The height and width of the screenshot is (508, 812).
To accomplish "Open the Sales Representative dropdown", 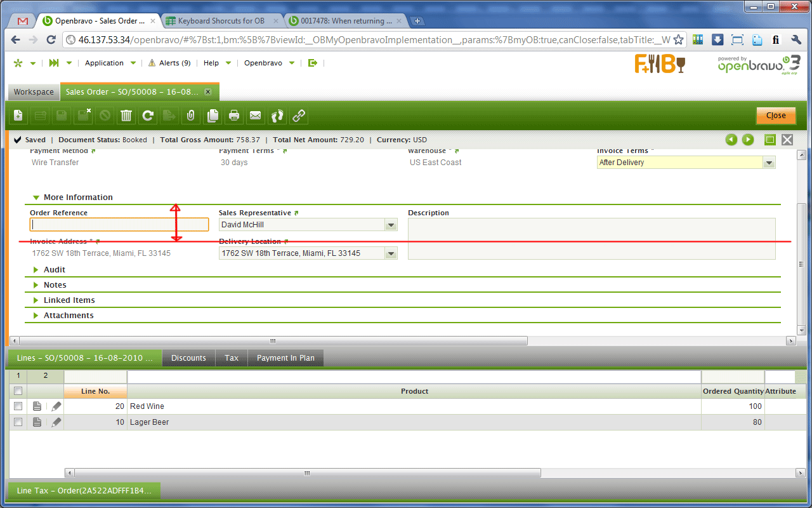I will click(391, 225).
